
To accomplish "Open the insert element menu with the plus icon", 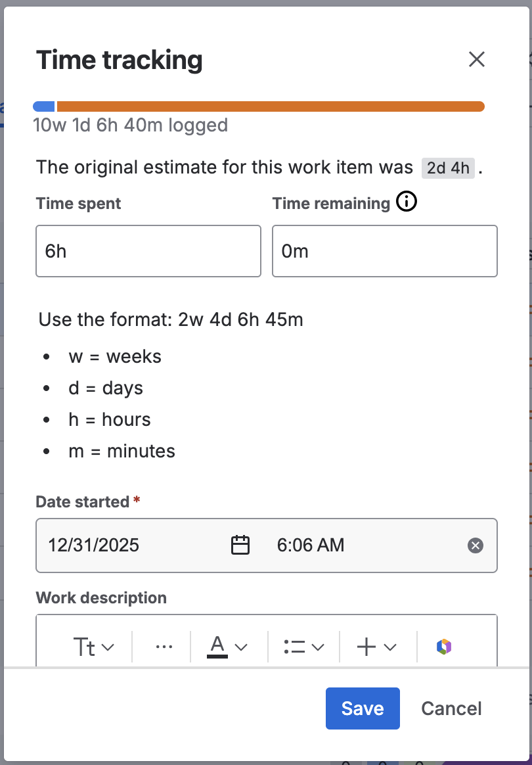I will coord(366,646).
